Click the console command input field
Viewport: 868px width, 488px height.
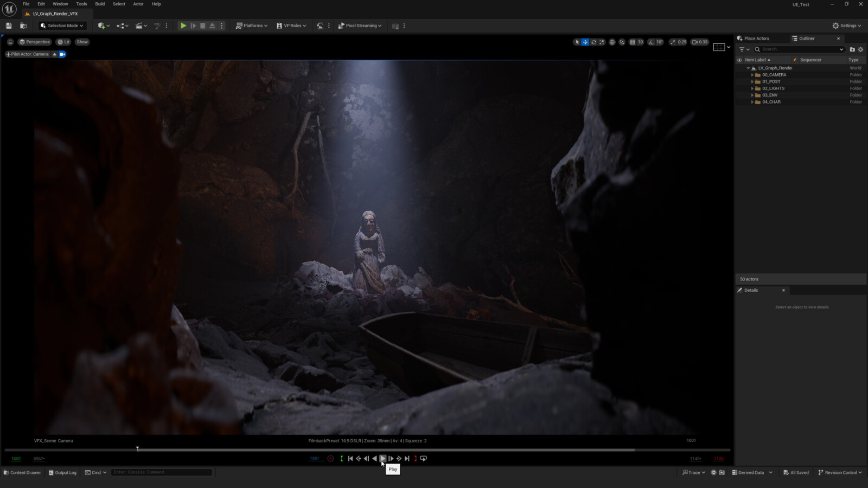(x=162, y=472)
